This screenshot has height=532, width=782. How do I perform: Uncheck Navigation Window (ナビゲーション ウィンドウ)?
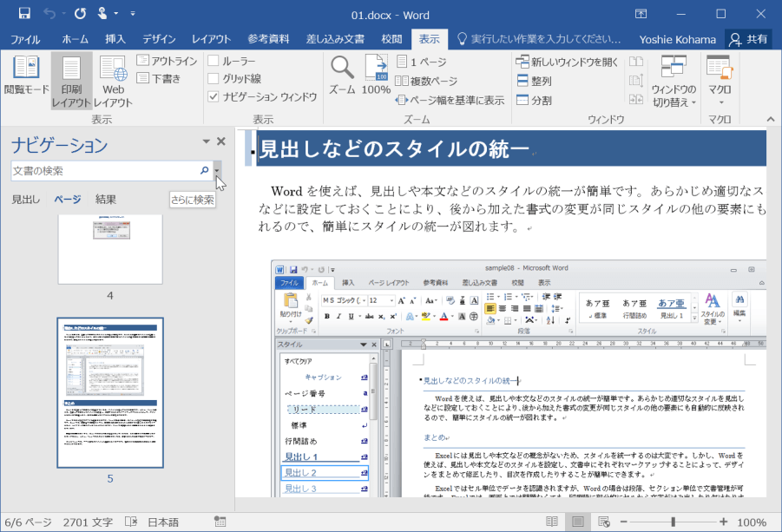click(214, 97)
